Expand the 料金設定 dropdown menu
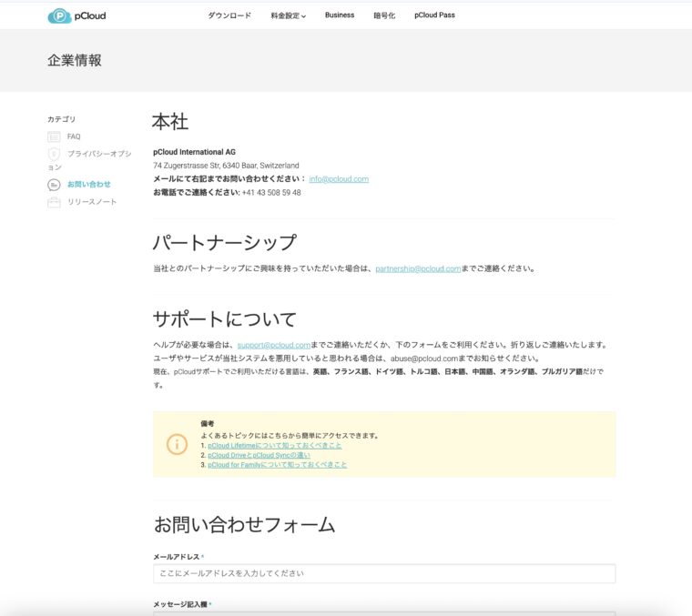 coord(288,15)
